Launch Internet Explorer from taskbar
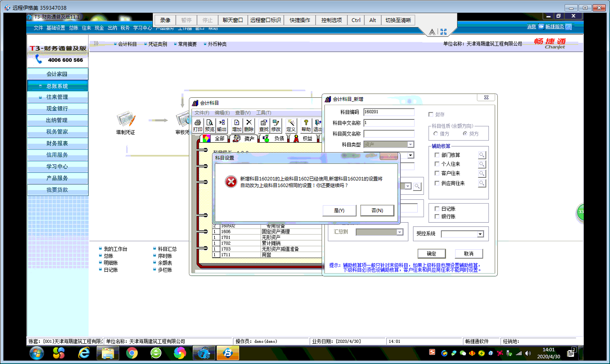 point(84,353)
